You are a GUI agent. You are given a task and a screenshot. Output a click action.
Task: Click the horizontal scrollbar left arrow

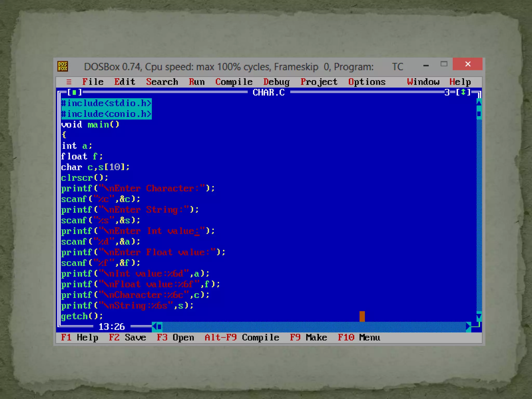tap(154, 327)
